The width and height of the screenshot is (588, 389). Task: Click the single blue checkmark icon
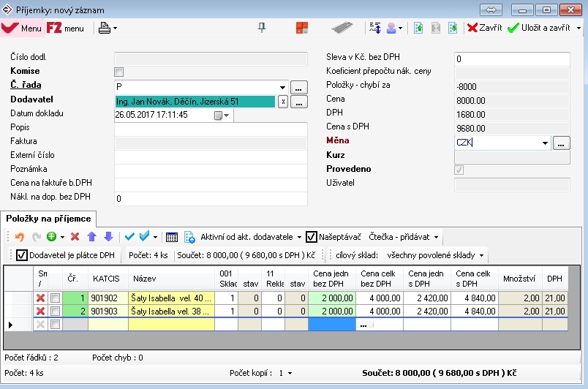[129, 236]
